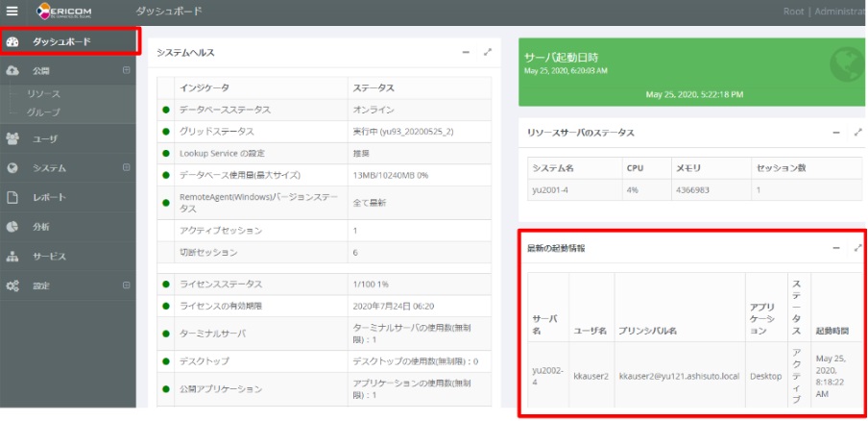Open the サービス menu item
Screen dimensions: 868x421
[x=50, y=257]
